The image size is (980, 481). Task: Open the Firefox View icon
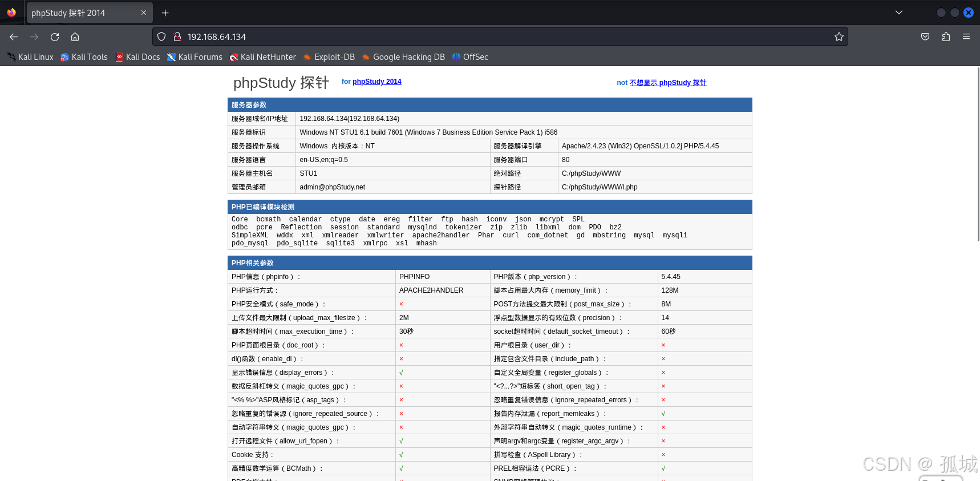coord(11,13)
